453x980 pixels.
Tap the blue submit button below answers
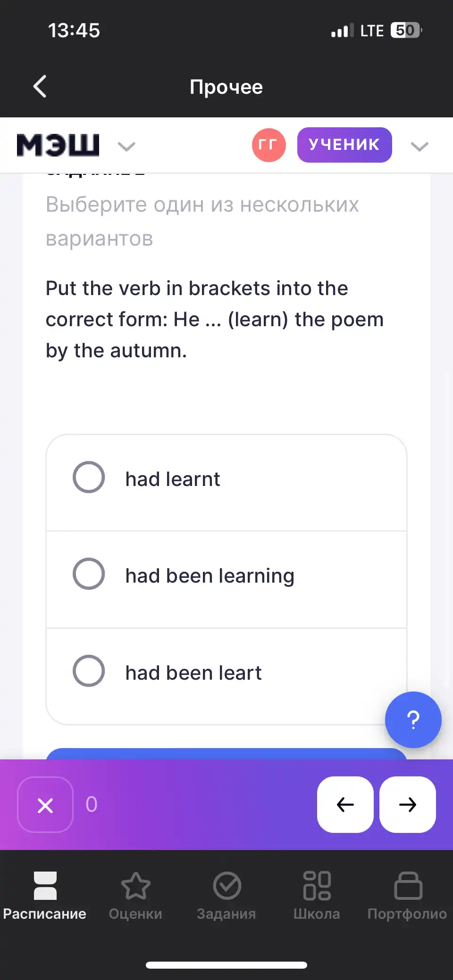(226, 754)
